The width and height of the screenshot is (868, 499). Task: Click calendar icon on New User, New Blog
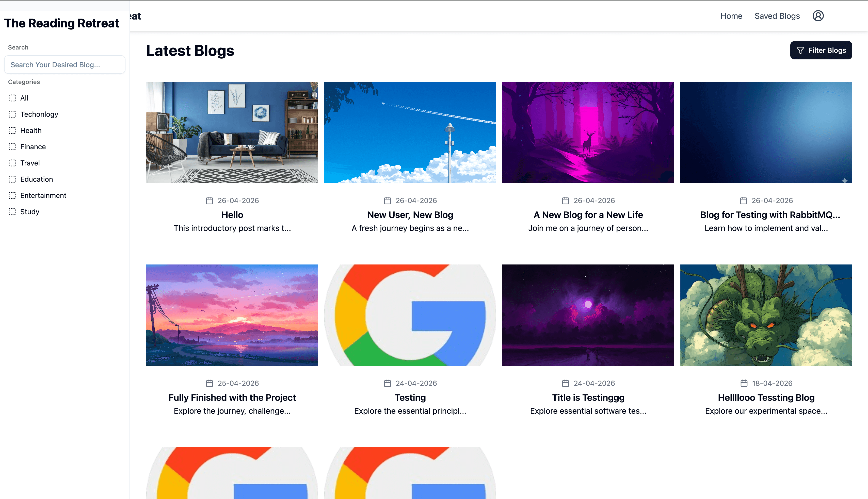pos(387,201)
